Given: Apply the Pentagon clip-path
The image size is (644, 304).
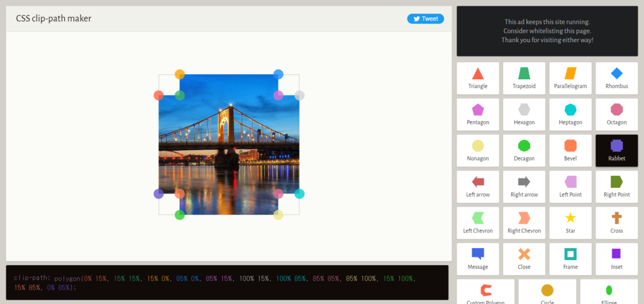Looking at the screenshot, I should click(x=478, y=114).
